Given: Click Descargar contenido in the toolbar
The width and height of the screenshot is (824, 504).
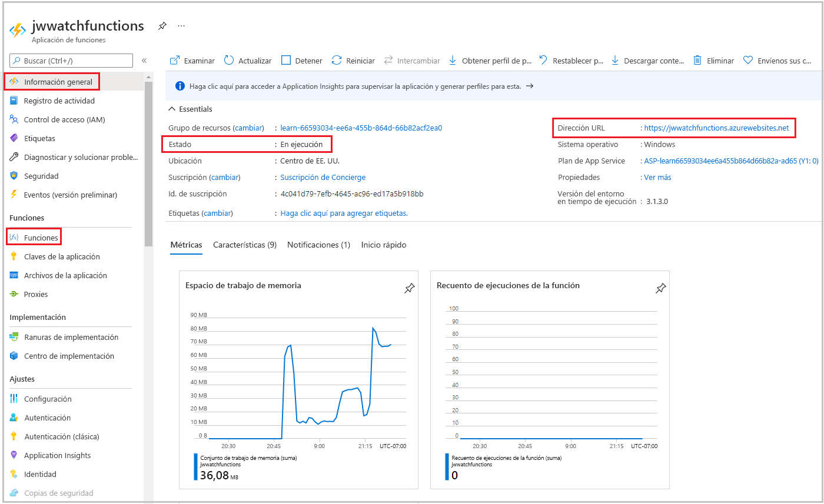Looking at the screenshot, I should pos(647,61).
